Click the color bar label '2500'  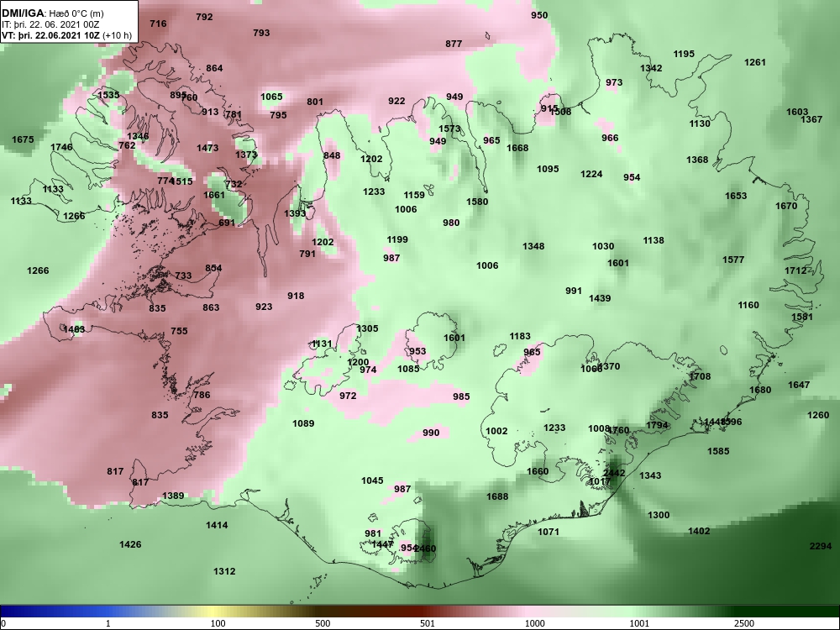pyautogui.click(x=743, y=623)
